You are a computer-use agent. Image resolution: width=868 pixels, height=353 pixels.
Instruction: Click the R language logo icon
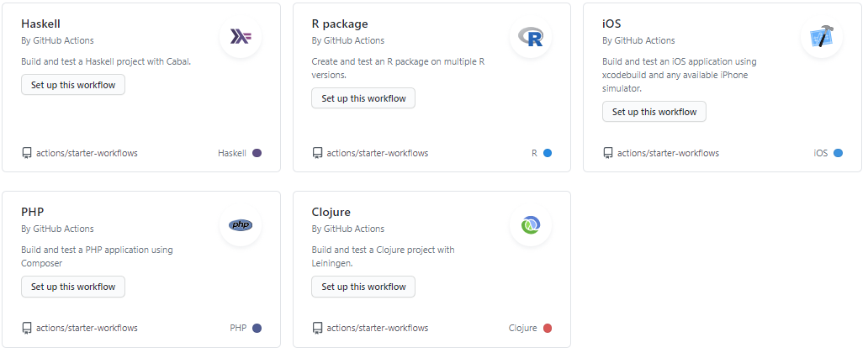tap(531, 37)
